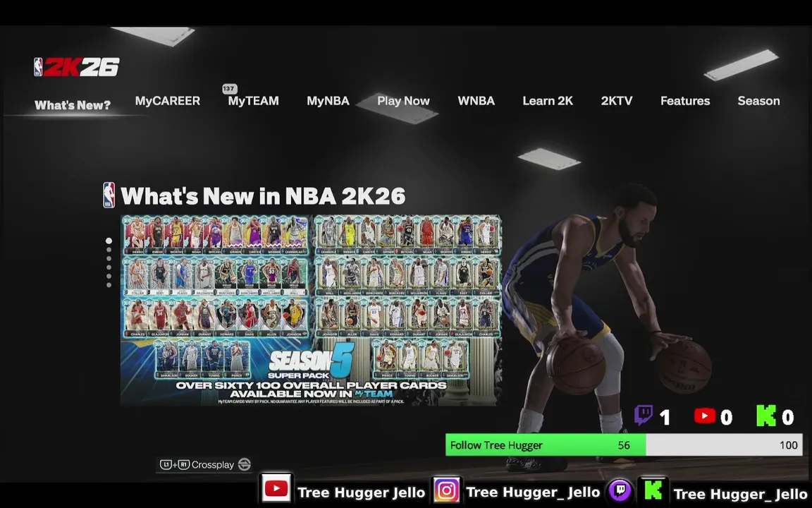This screenshot has height=508, width=812.
Task: Click the 137 badge above MyTEAM
Action: [x=229, y=89]
